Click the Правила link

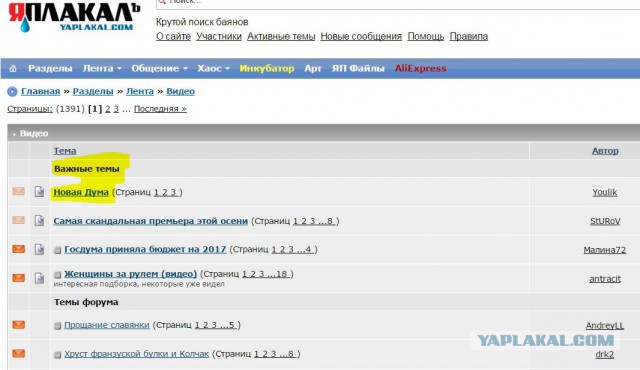point(469,36)
